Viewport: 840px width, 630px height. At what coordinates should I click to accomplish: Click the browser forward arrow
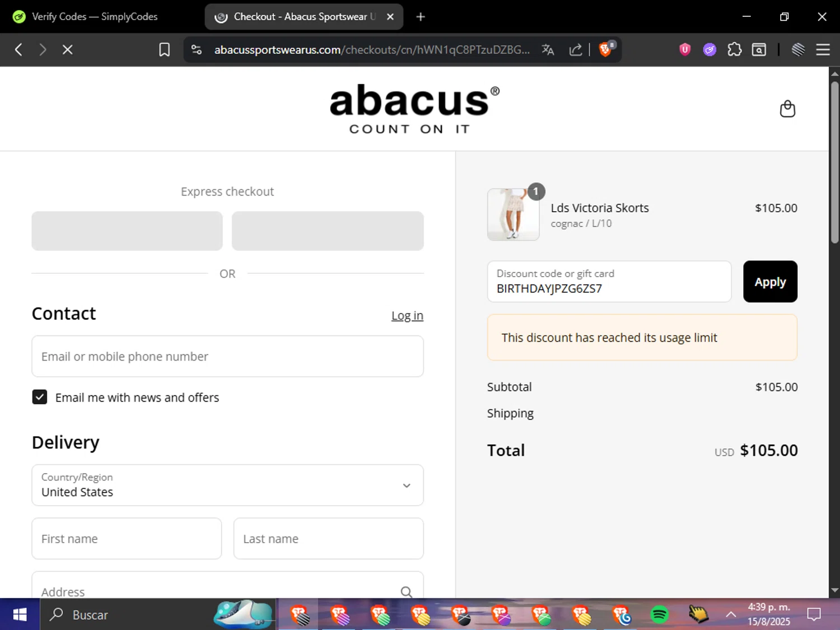(43, 50)
